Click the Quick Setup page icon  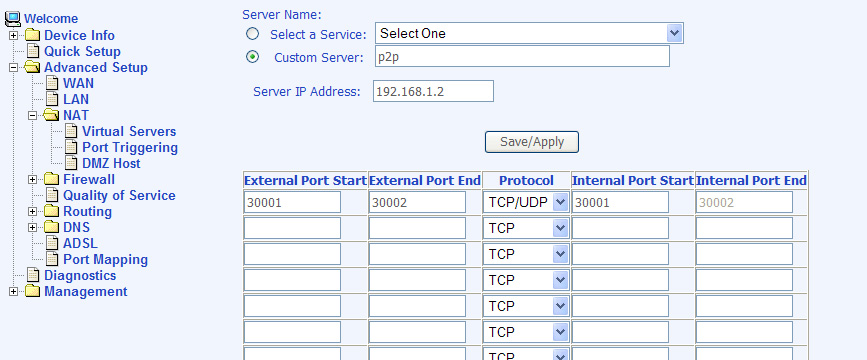(x=34, y=51)
